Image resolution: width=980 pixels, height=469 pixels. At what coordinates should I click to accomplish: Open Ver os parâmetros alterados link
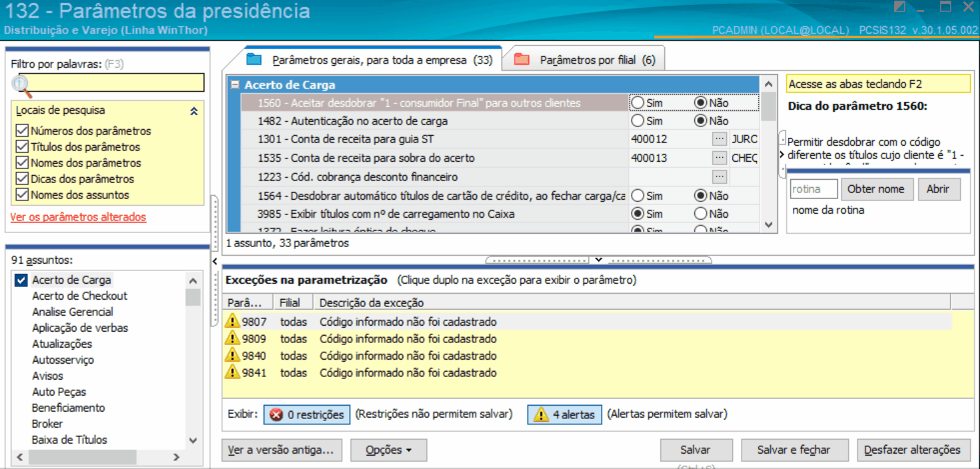(x=78, y=217)
